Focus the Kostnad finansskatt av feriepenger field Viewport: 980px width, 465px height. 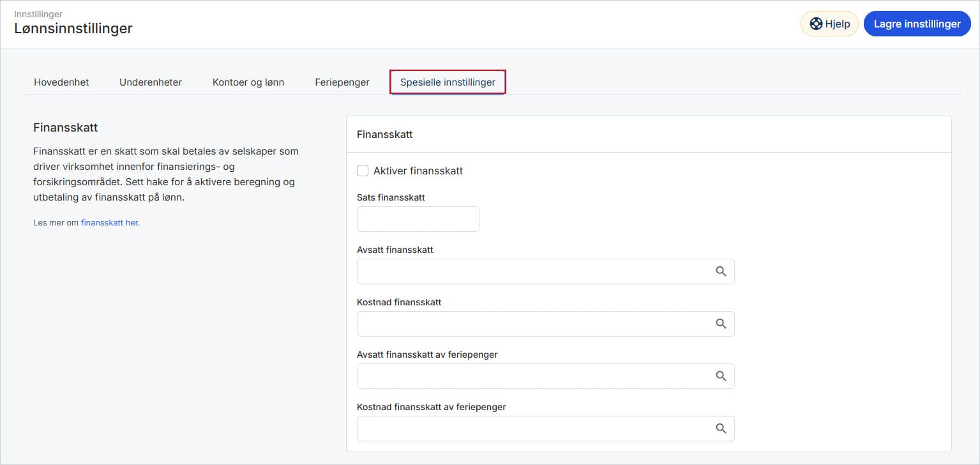coord(533,429)
